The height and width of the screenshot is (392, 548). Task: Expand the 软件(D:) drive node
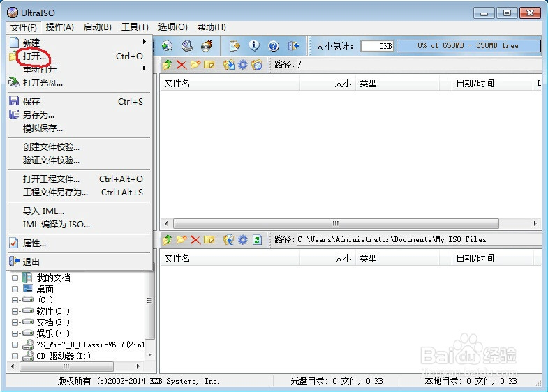click(x=15, y=311)
